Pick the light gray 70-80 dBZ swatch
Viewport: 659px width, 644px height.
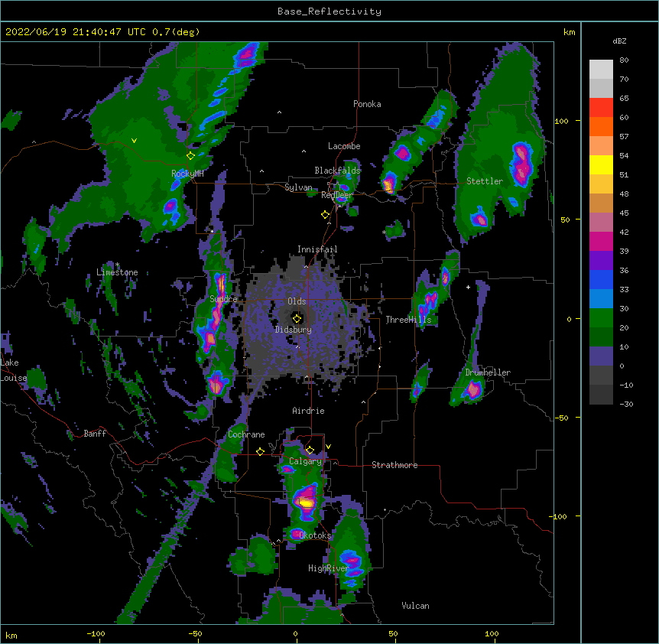coord(601,70)
